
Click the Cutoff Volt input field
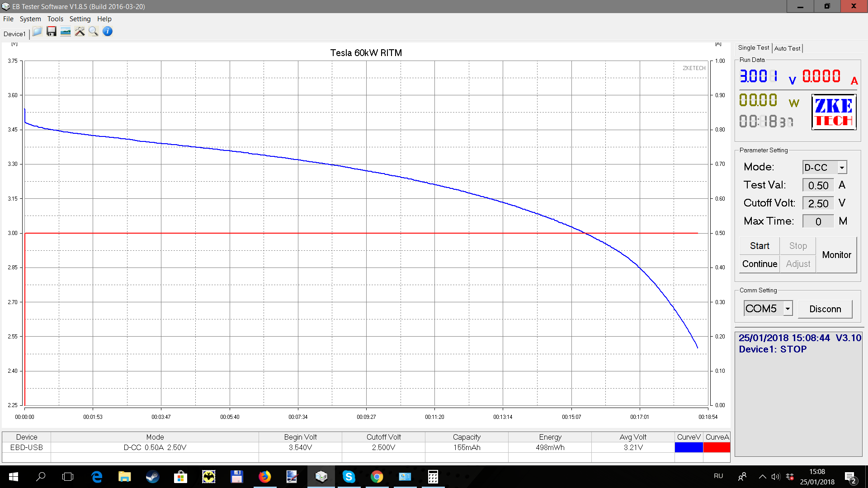pyautogui.click(x=818, y=203)
